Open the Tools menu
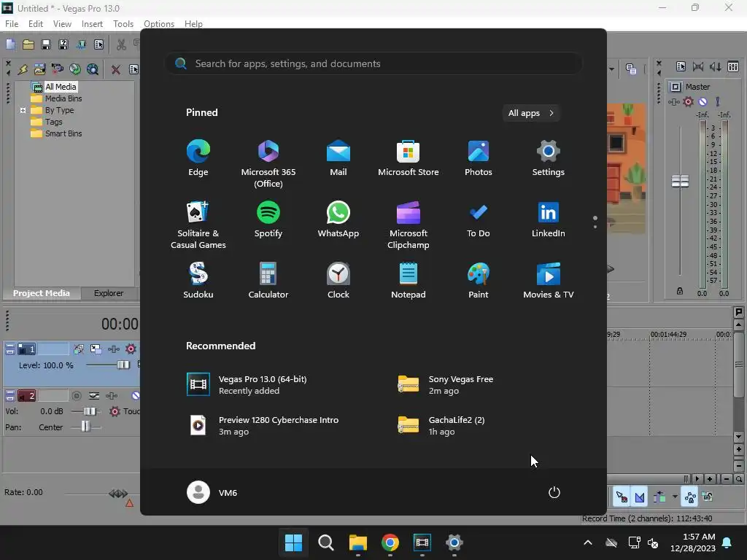 123,24
